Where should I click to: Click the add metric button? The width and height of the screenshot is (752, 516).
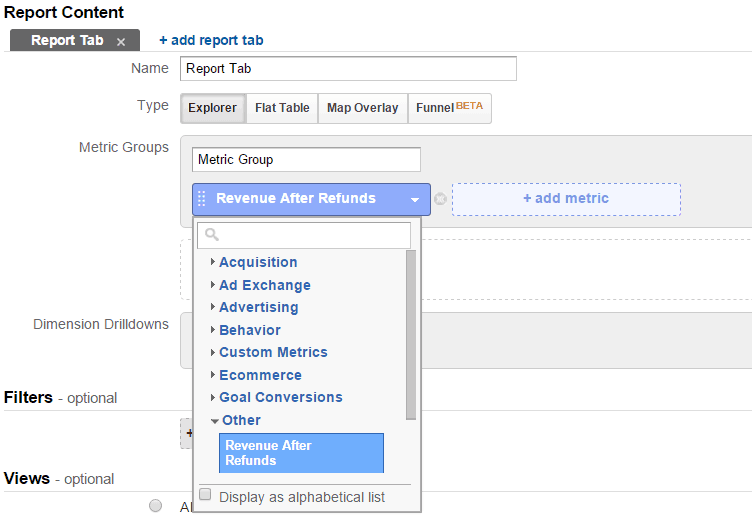pos(566,199)
